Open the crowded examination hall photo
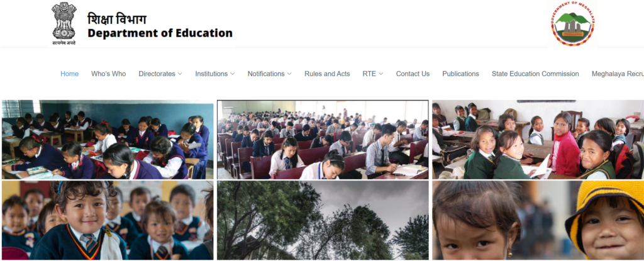 [x=323, y=140]
